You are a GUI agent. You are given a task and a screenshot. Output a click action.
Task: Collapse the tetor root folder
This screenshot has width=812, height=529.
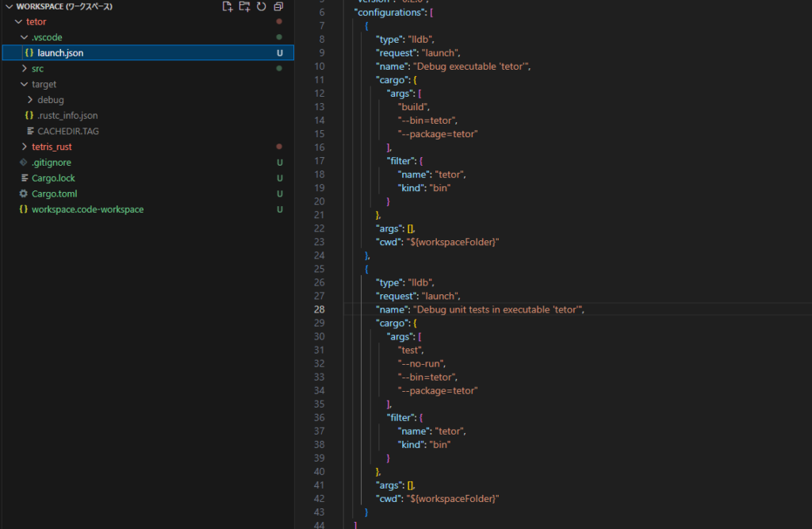(x=19, y=21)
